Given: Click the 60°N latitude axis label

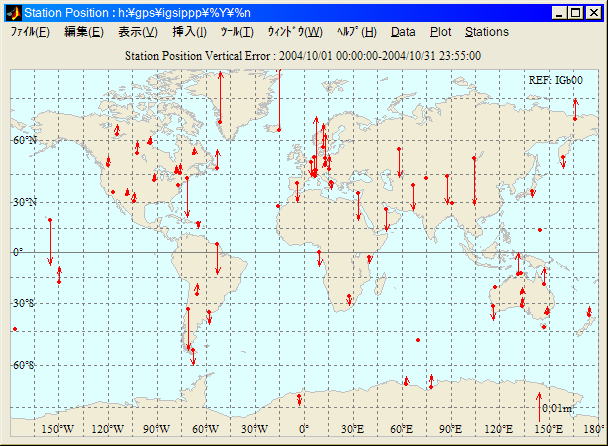Looking at the screenshot, I should tap(24, 141).
